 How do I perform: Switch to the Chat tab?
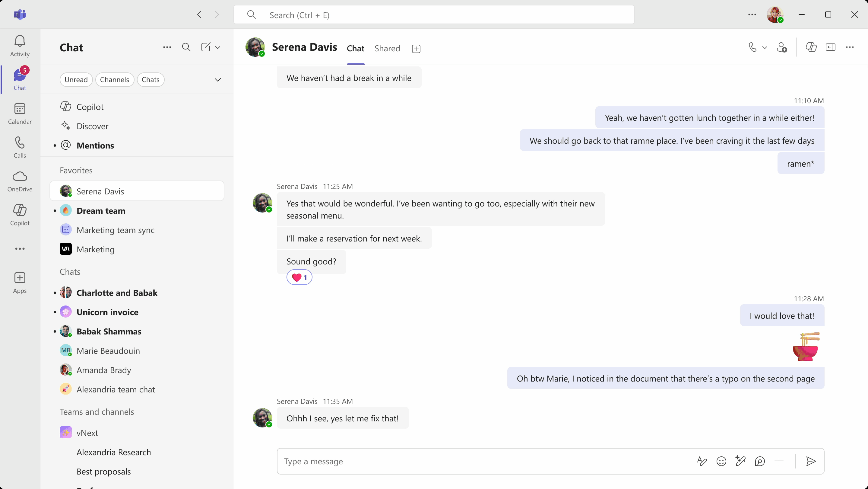click(x=356, y=49)
